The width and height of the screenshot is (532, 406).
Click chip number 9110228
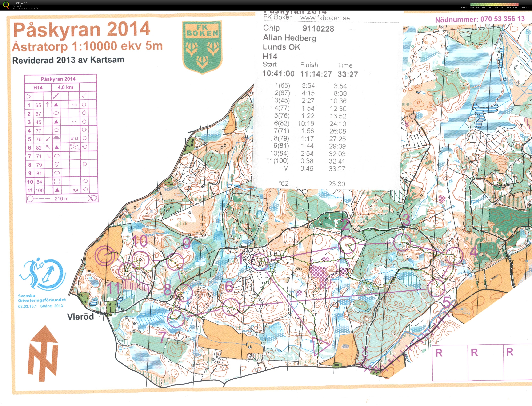tap(318, 29)
